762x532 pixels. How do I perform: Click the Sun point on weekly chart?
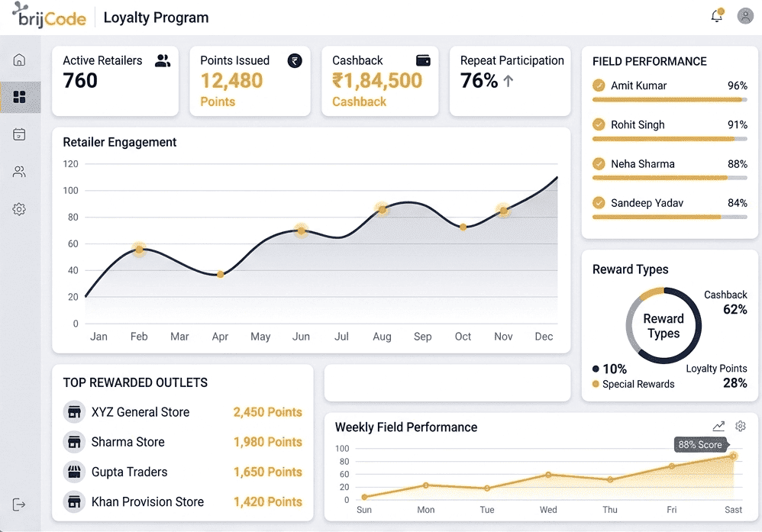pos(364,497)
